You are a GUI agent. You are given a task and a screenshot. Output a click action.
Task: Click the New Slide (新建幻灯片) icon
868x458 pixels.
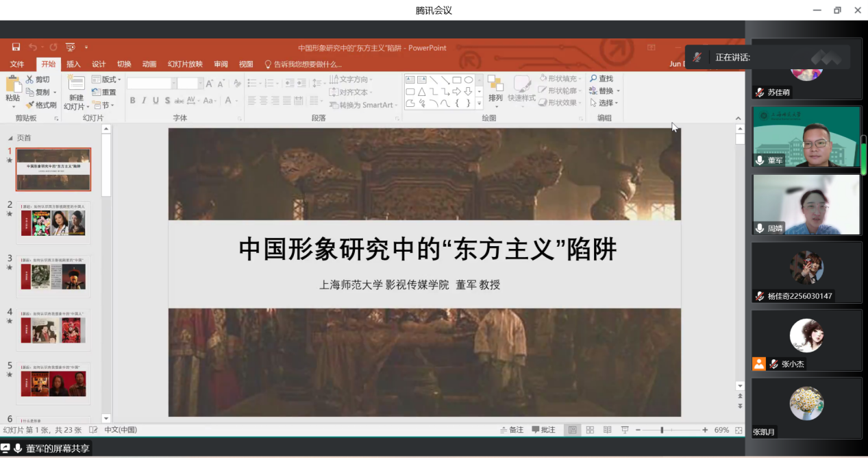click(x=76, y=84)
